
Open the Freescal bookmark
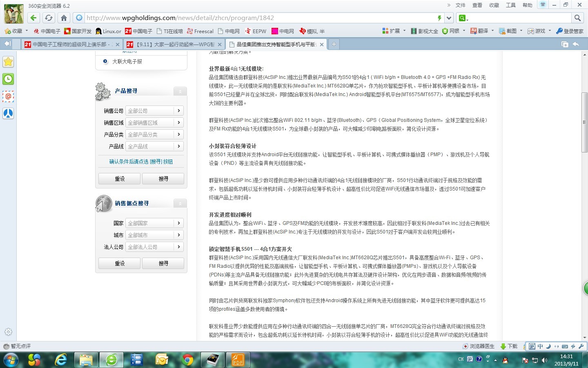point(200,31)
